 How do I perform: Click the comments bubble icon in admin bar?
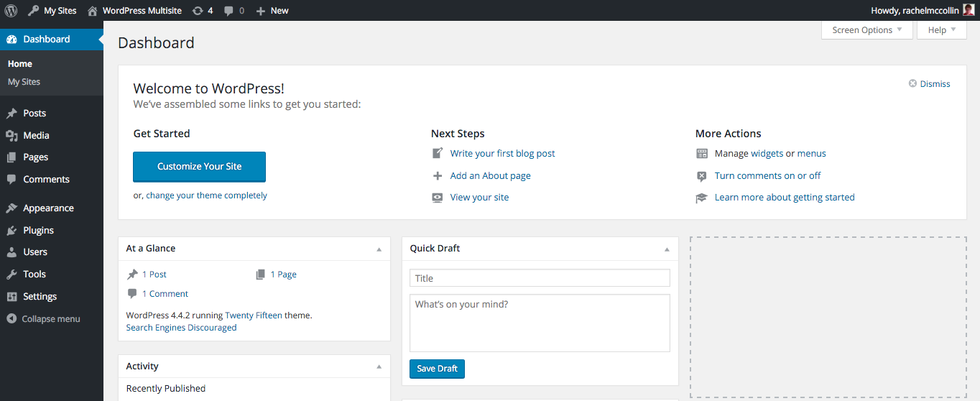click(229, 11)
